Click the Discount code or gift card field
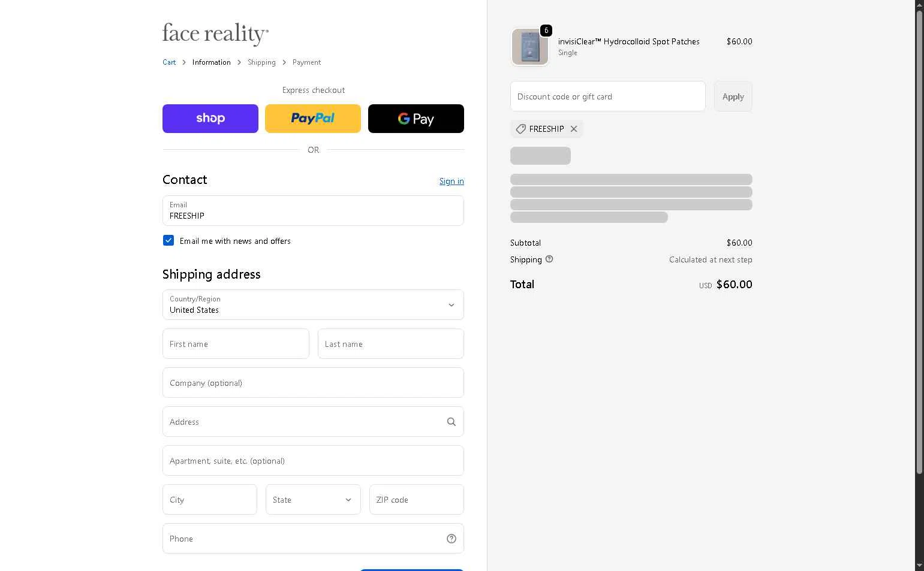 (x=608, y=96)
